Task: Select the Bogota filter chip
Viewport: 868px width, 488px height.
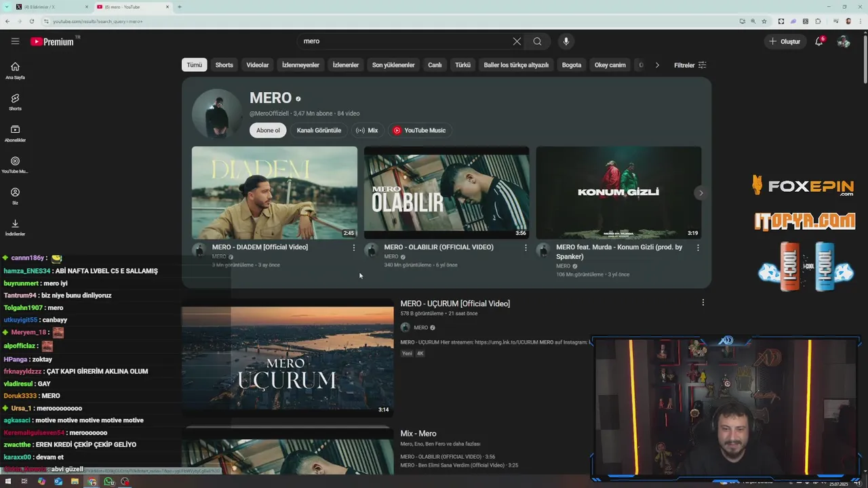Action: pyautogui.click(x=572, y=65)
